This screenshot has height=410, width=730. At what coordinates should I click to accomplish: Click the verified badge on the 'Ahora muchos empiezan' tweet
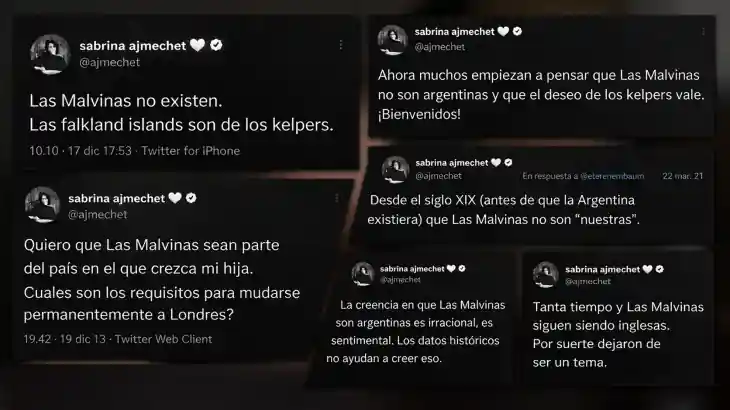tap(517, 32)
